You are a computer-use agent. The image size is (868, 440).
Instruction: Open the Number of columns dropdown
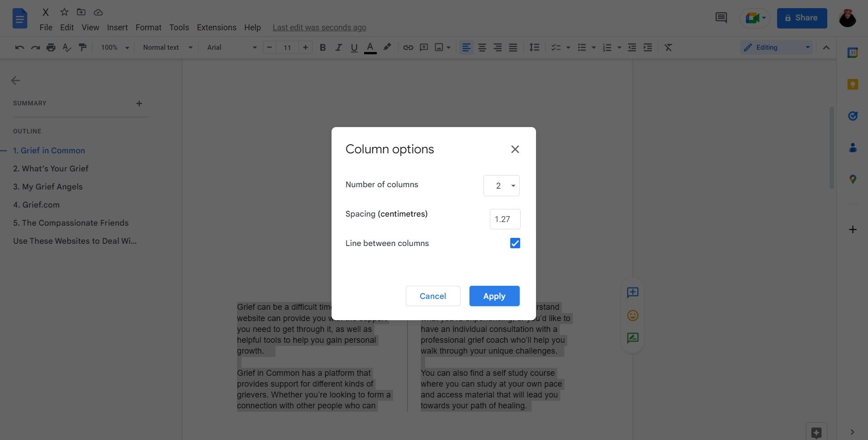tap(501, 185)
